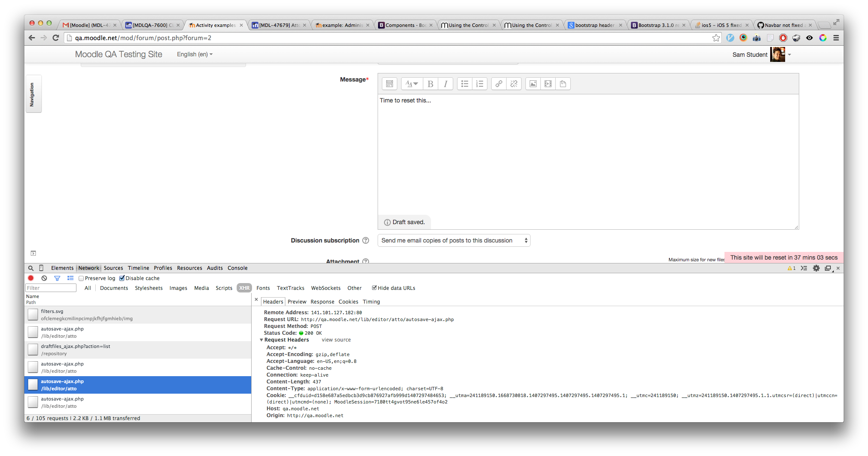Go back with the browser back arrow
The height and width of the screenshot is (456, 868).
click(x=32, y=38)
